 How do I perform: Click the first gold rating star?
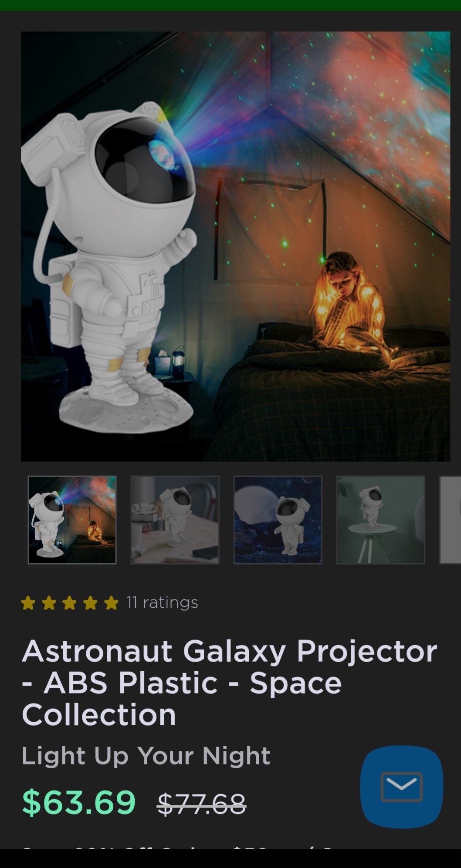point(28,603)
